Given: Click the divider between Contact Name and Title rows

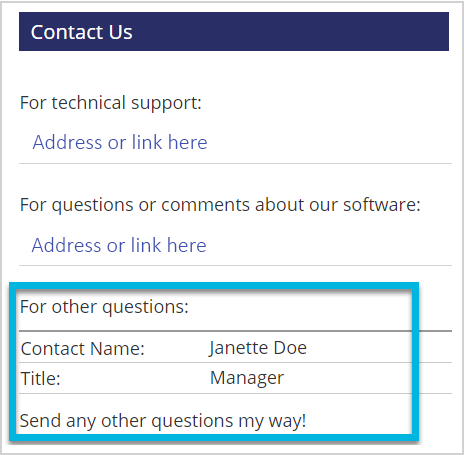Looking at the screenshot, I should click(235, 362).
